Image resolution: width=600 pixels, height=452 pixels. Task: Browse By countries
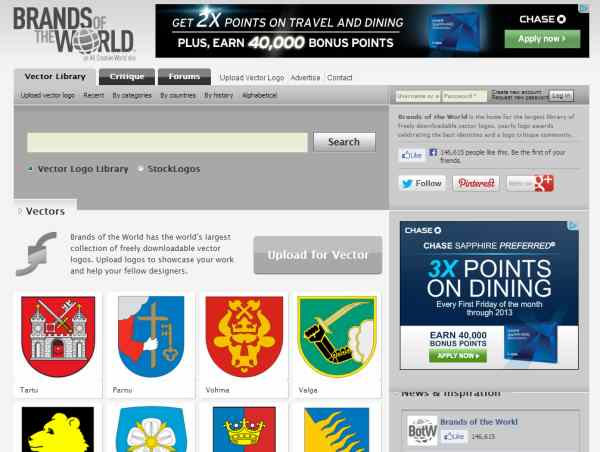(x=178, y=95)
